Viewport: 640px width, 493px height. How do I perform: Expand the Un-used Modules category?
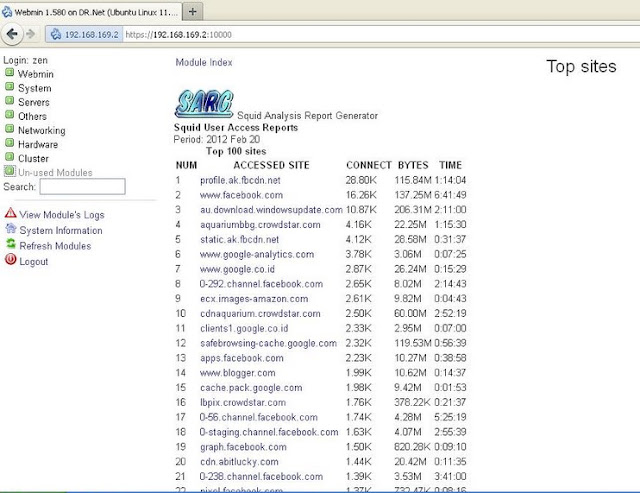pos(55,172)
